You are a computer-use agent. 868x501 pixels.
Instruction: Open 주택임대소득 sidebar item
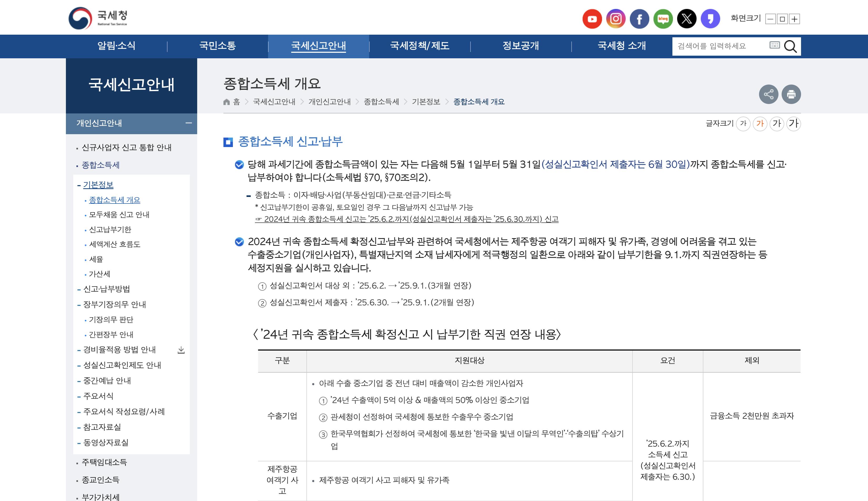[104, 462]
